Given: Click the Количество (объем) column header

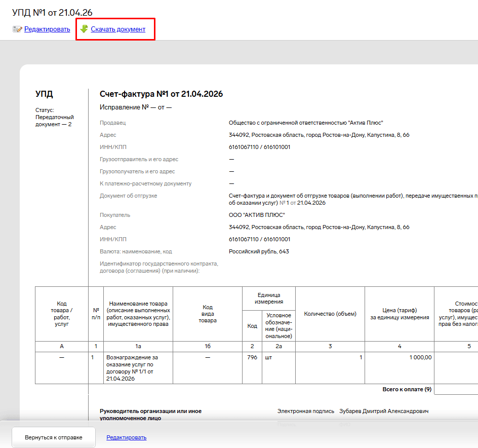Looking at the screenshot, I should pyautogui.click(x=330, y=314).
